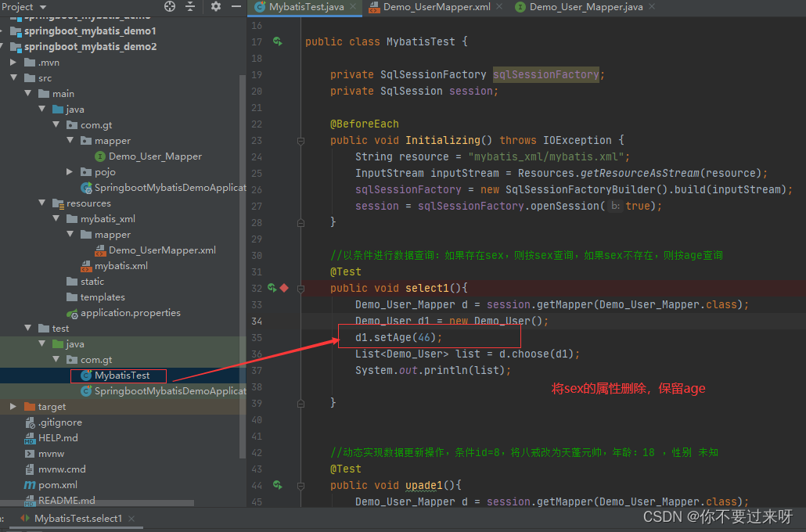Click the @BeforeEach annotation
The width and height of the screenshot is (806, 532).
click(x=365, y=124)
